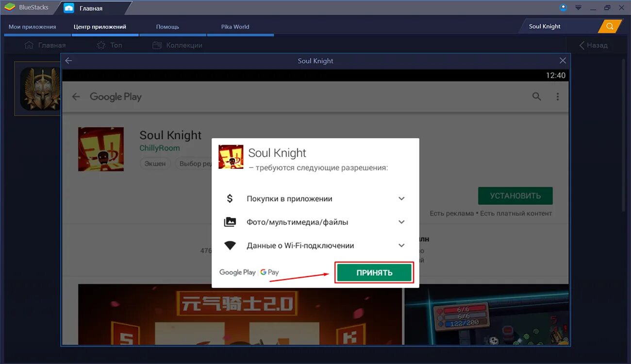Open the Коллекции section

(177, 45)
